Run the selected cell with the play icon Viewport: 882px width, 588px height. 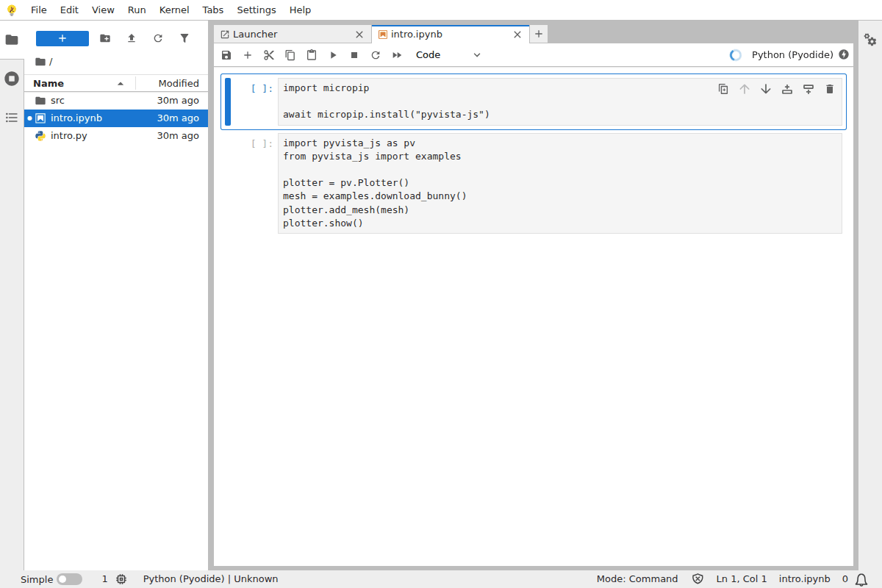point(333,55)
